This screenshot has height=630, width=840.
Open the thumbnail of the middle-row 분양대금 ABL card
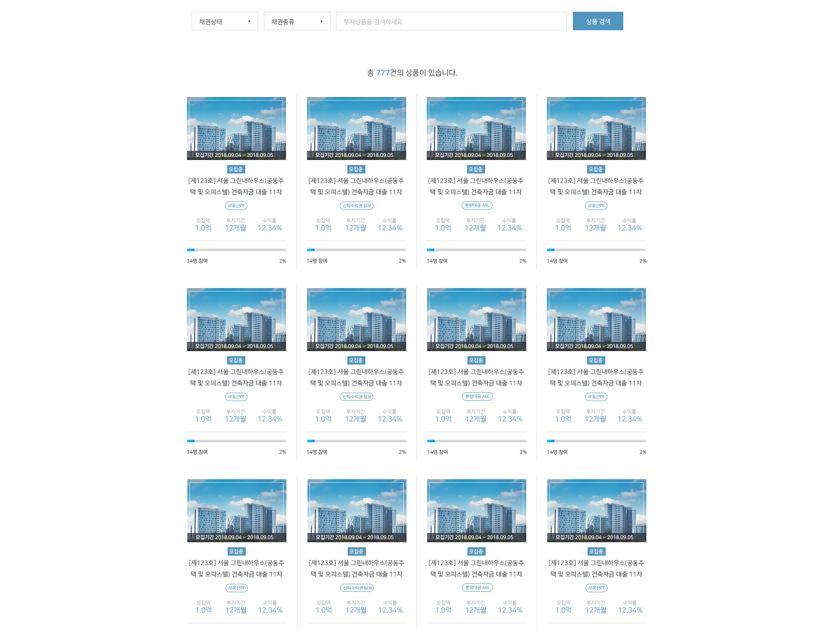pos(477,320)
